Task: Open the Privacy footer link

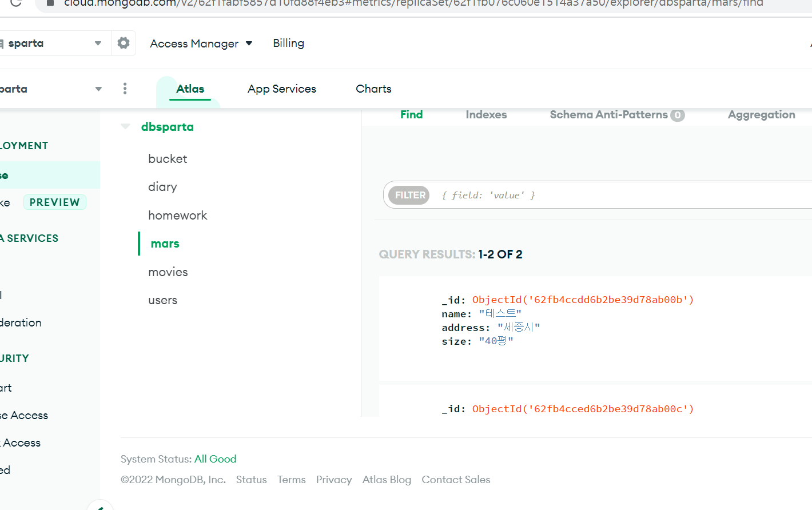Action: pos(334,480)
